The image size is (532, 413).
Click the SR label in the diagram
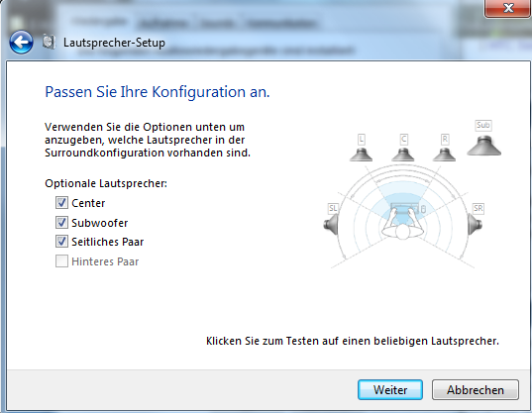point(479,208)
